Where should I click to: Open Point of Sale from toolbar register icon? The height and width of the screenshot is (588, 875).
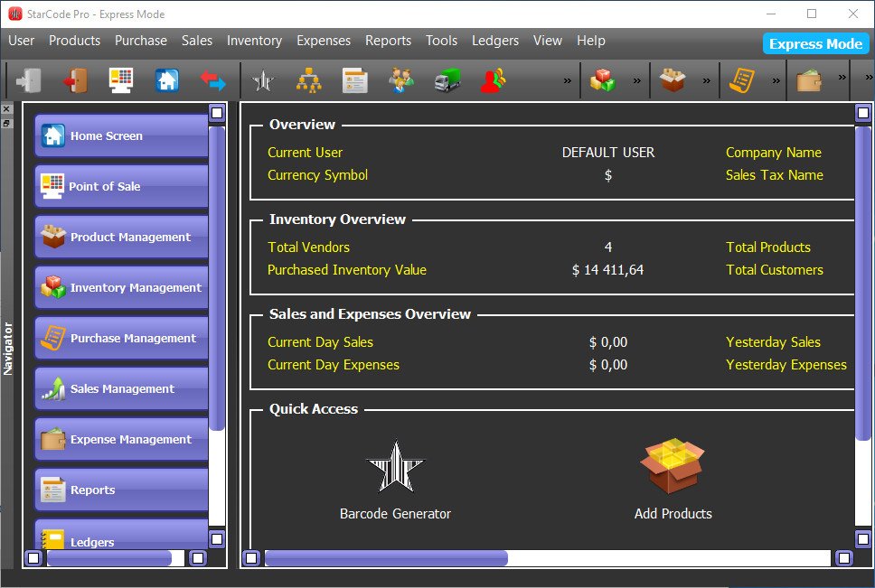pyautogui.click(x=121, y=80)
